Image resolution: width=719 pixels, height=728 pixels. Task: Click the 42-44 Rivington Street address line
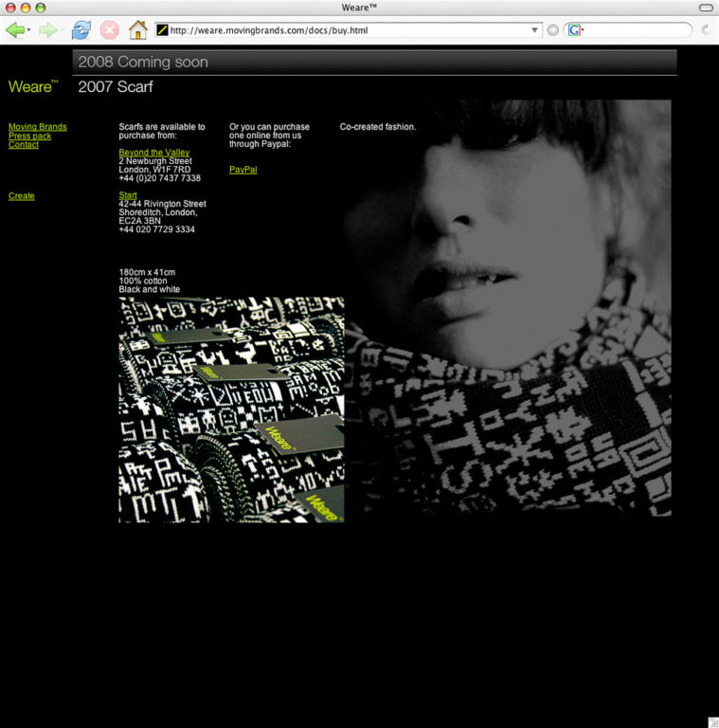162,204
